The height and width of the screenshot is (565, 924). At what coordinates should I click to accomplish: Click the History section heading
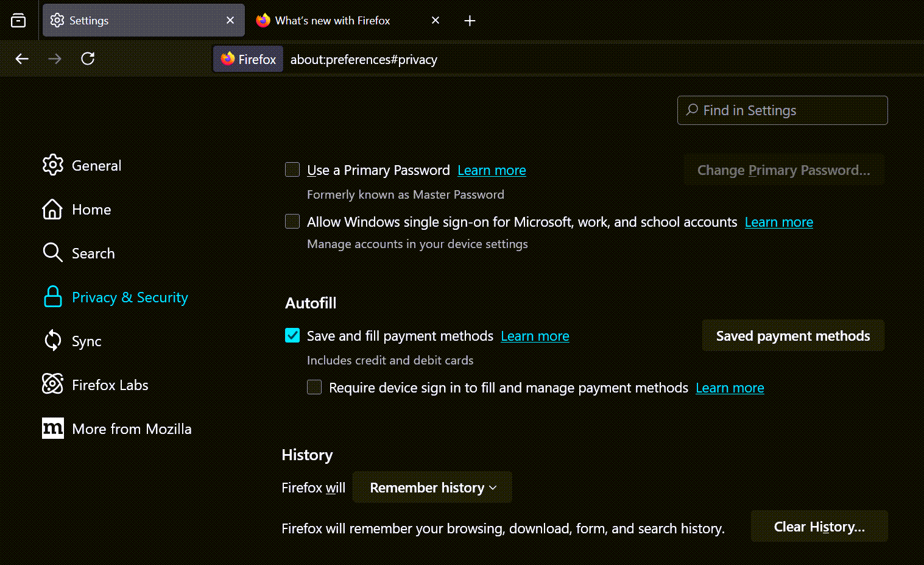pyautogui.click(x=307, y=455)
